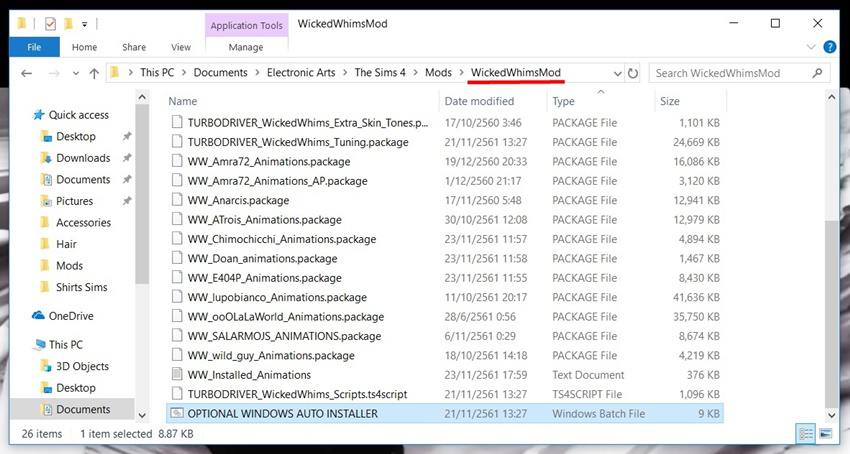Sort by the Type column header

tap(563, 101)
